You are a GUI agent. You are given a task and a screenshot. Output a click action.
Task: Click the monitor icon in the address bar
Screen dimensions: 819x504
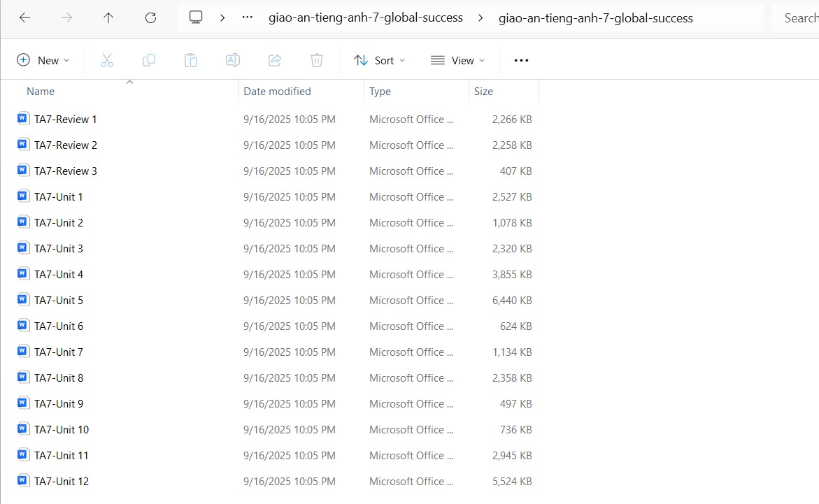pyautogui.click(x=196, y=17)
